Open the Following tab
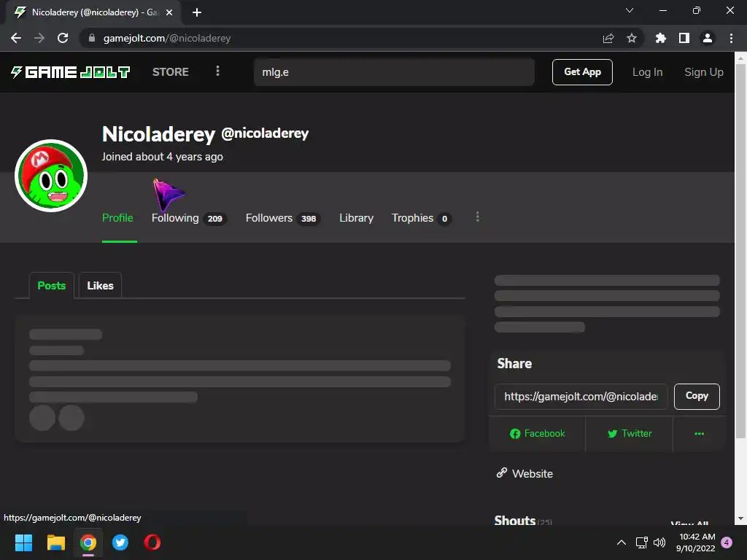Screen dimensions: 747x560 click(189, 218)
